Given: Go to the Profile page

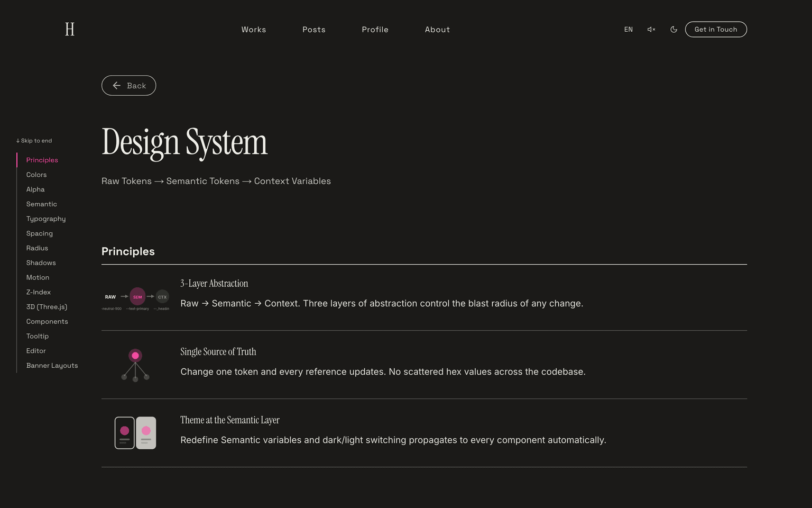Looking at the screenshot, I should coord(375,30).
